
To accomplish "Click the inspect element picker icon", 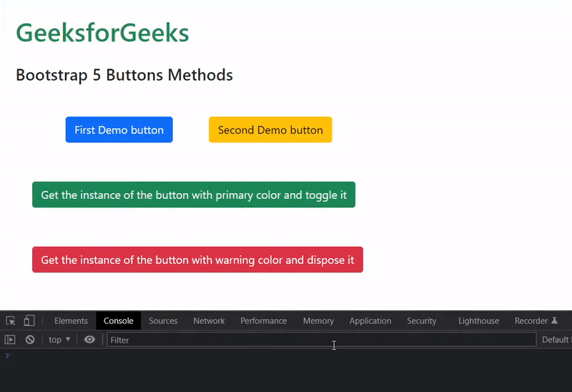I will click(x=11, y=321).
